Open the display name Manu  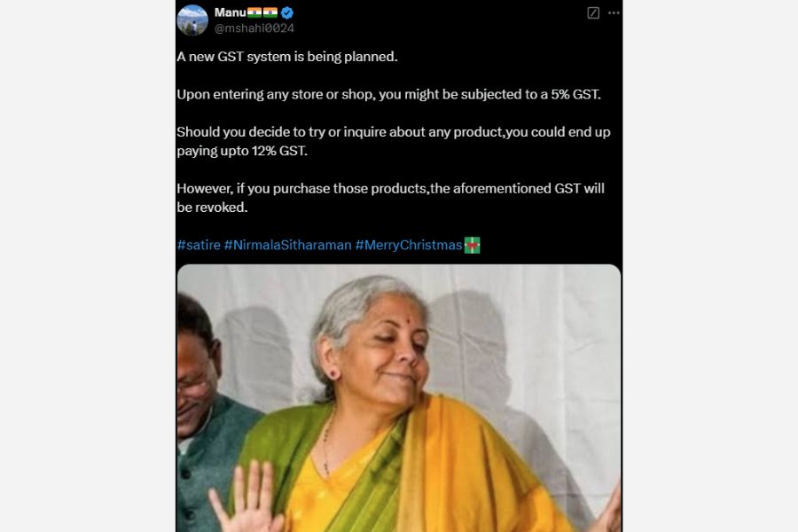(230, 12)
